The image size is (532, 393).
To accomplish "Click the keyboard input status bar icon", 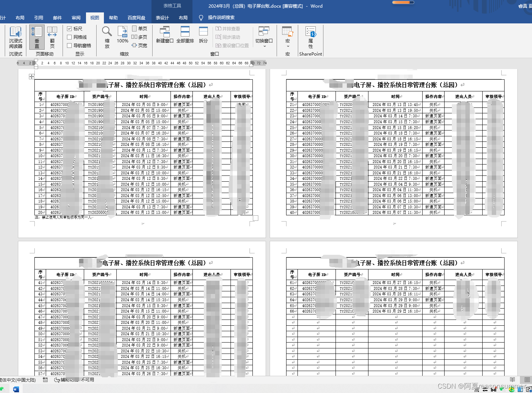I will click(x=45, y=380).
